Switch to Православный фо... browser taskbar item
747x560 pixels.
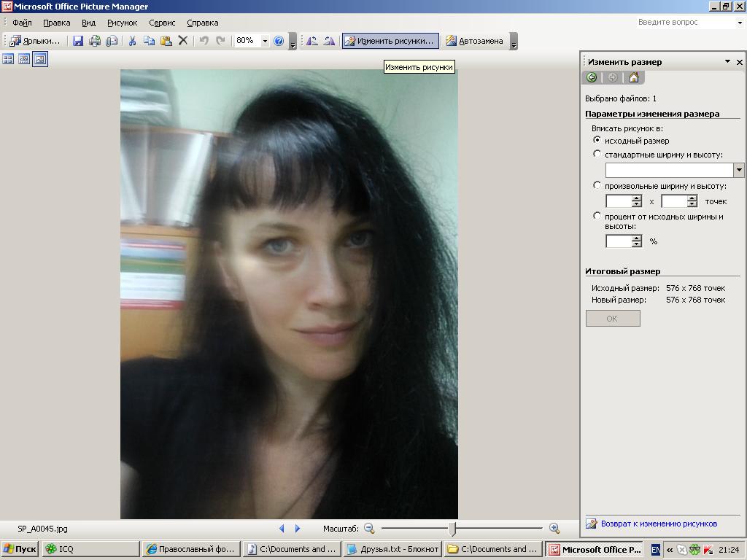click(191, 549)
